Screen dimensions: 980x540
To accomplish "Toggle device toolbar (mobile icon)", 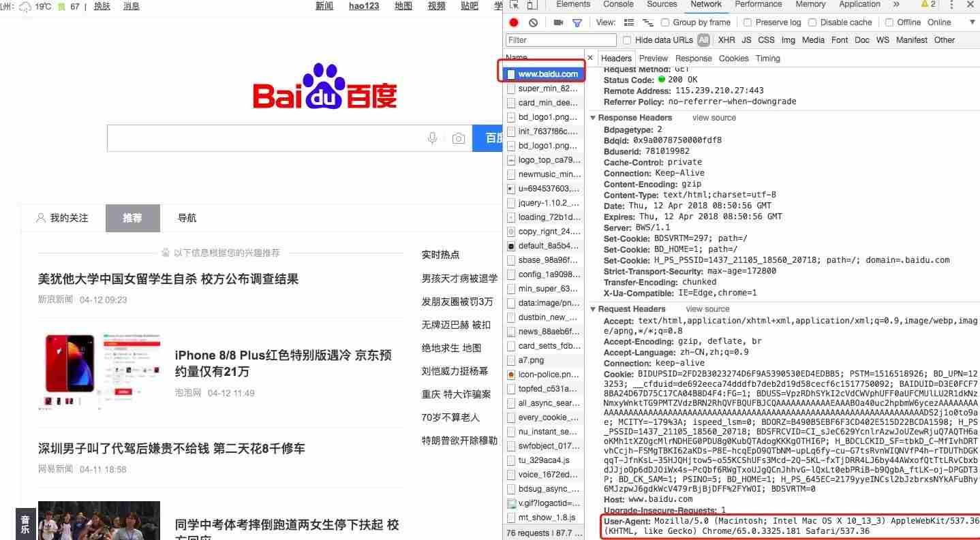I will (531, 5).
